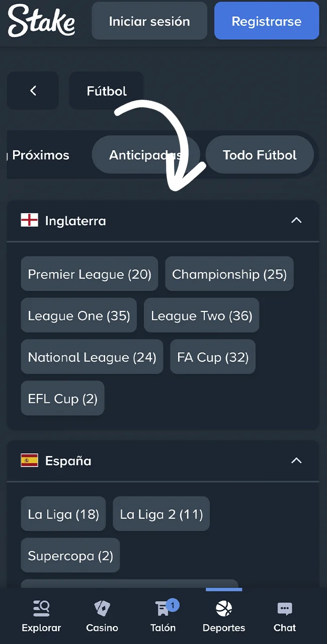The width and height of the screenshot is (327, 644).
Task: Open the Talón bet slip icon
Action: (x=162, y=609)
